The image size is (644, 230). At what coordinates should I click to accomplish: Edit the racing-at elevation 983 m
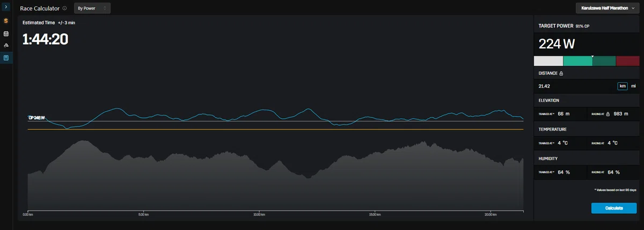[621, 114]
